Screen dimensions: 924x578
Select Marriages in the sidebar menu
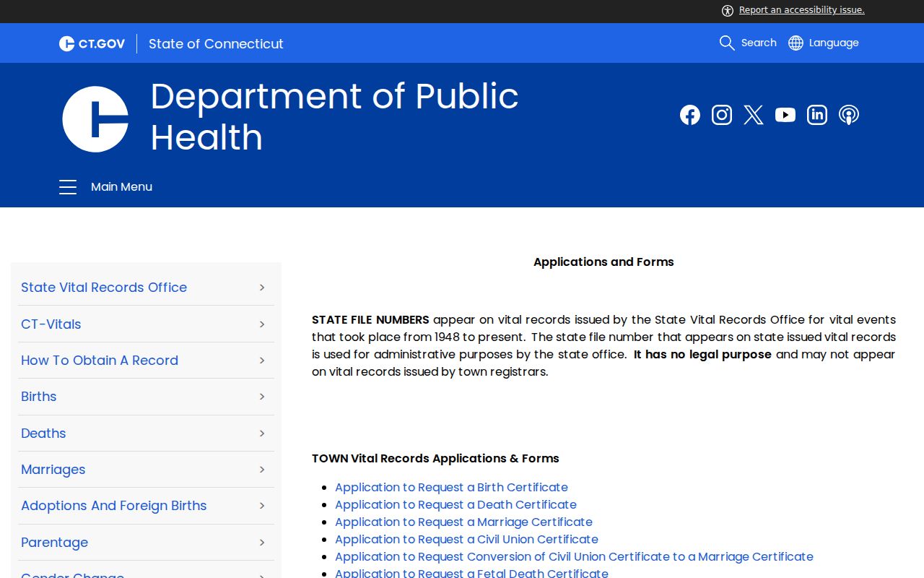53,470
